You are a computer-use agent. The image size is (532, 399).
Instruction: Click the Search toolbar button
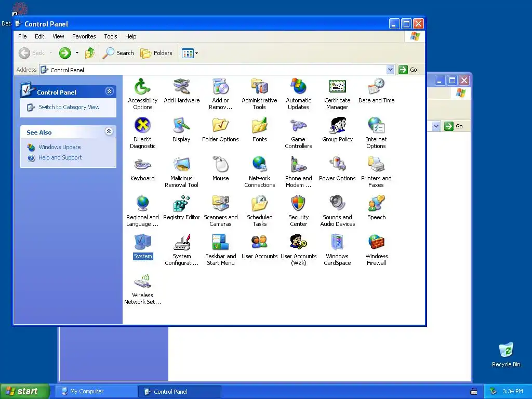pos(118,53)
